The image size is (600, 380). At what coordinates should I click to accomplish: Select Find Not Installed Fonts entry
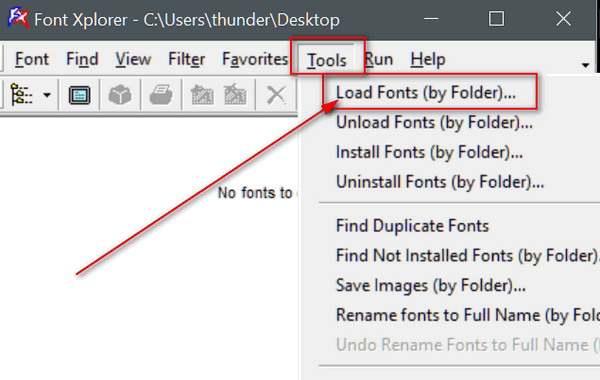click(467, 256)
